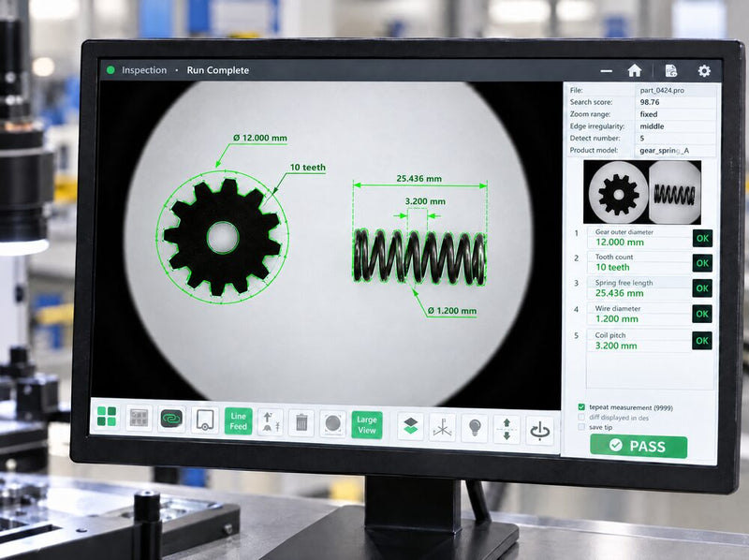Image resolution: width=749 pixels, height=560 pixels.
Task: Click the three-axis coordinate icon
Action: pos(442,427)
